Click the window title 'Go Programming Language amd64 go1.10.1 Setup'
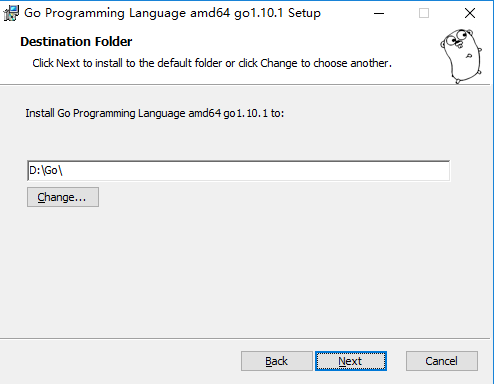This screenshot has width=494, height=384. pos(172,13)
